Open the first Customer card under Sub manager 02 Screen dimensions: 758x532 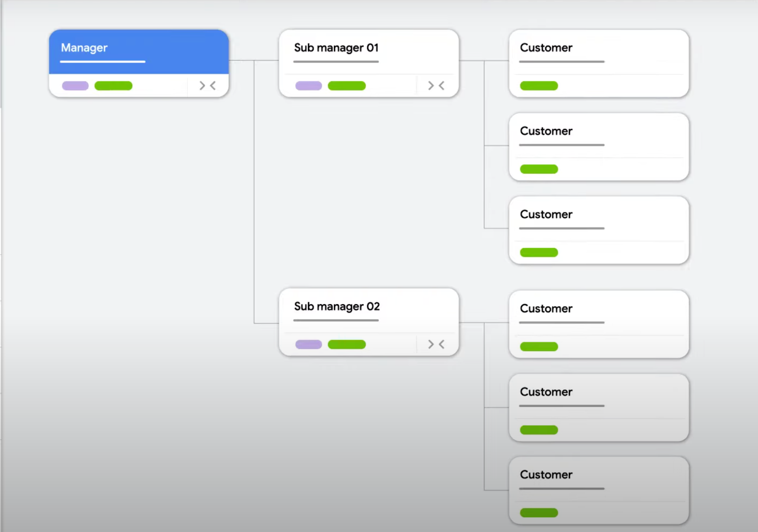point(598,325)
